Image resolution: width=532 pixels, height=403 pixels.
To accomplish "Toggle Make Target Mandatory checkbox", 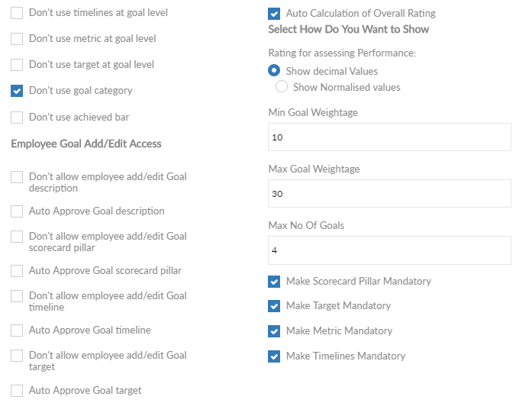I will [274, 306].
